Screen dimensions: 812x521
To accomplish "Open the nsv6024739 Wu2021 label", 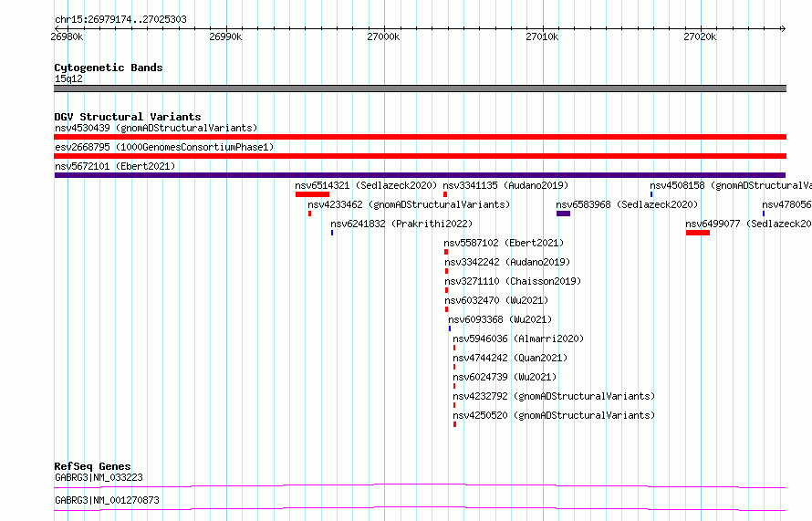I will (x=505, y=377).
